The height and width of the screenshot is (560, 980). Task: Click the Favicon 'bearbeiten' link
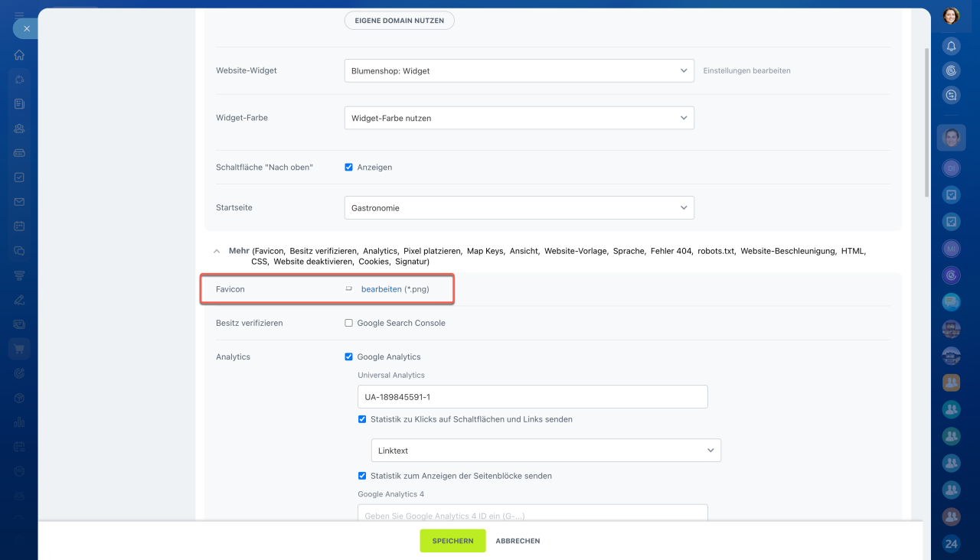pyautogui.click(x=381, y=289)
